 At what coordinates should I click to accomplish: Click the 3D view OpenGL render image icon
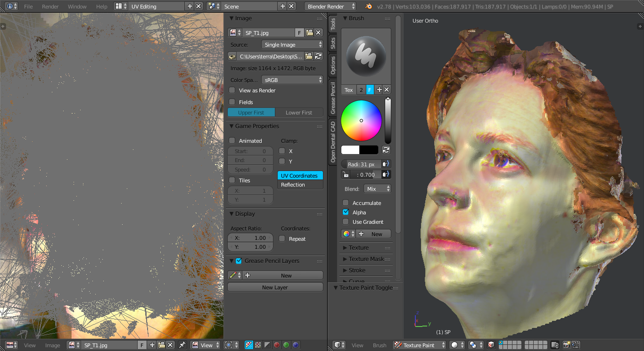(566, 345)
